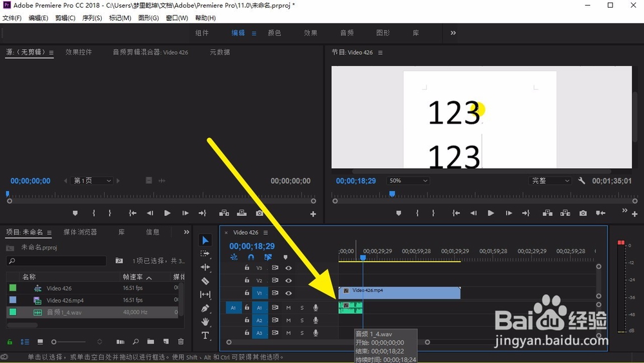Click Program monitor playhead marker
This screenshot has width=644, height=363.
point(392,193)
